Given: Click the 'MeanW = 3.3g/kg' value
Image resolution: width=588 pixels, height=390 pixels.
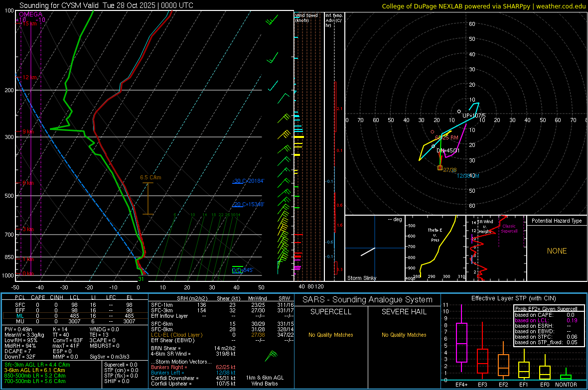Looking at the screenshot, I should [24, 335].
